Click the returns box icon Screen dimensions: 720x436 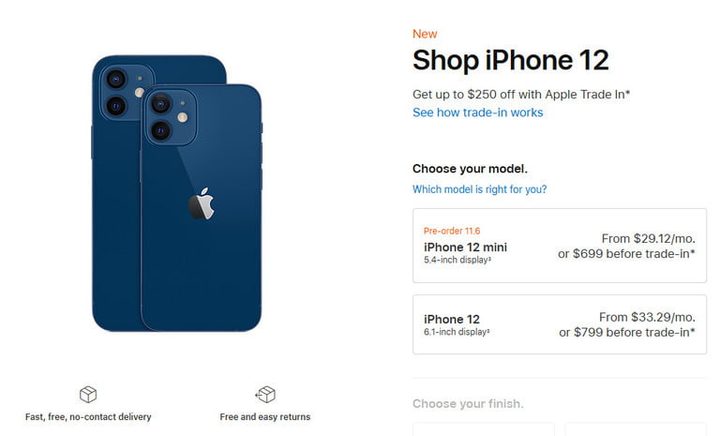265,394
